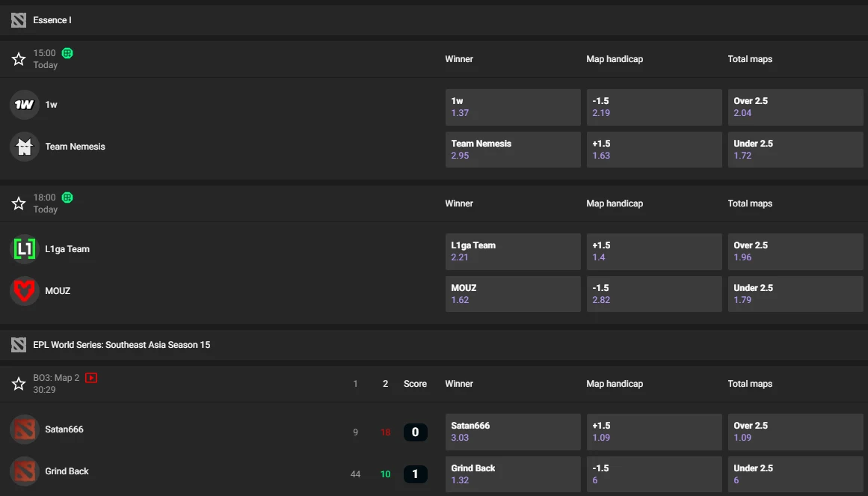Click Dota 2 icon beside EPL World Series
This screenshot has height=496, width=868.
[x=18, y=345]
